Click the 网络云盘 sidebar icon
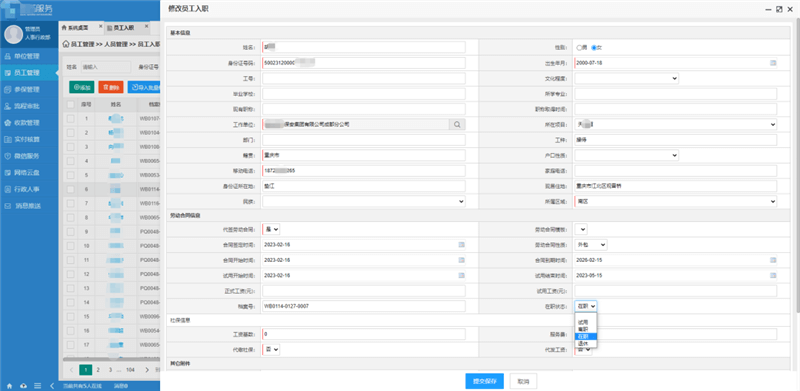This screenshot has width=800, height=391. click(x=7, y=173)
